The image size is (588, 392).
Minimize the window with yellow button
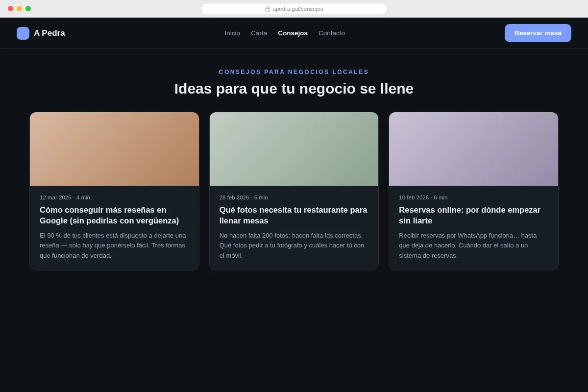click(x=19, y=9)
